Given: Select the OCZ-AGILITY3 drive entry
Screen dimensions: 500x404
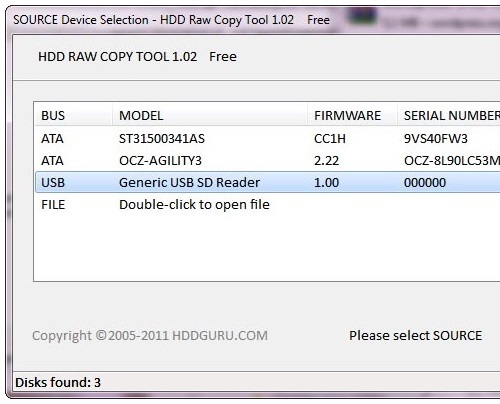Looking at the screenshot, I should point(268,161).
